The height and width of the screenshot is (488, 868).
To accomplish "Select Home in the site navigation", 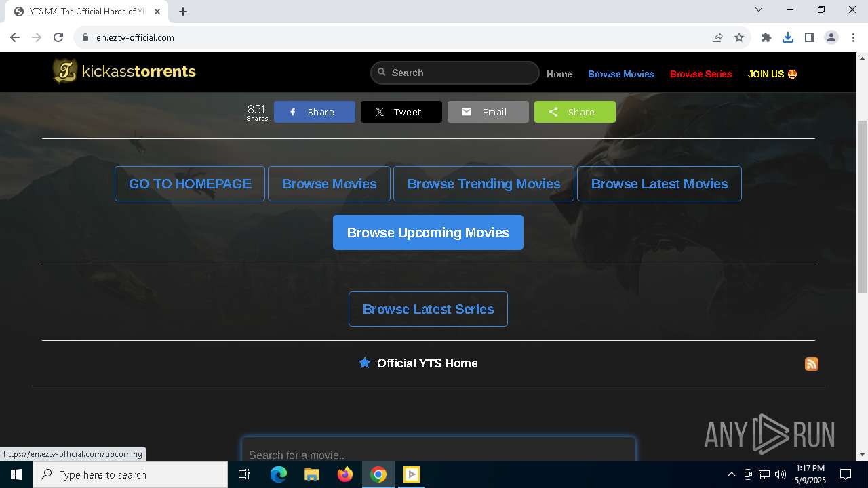I will tap(559, 74).
